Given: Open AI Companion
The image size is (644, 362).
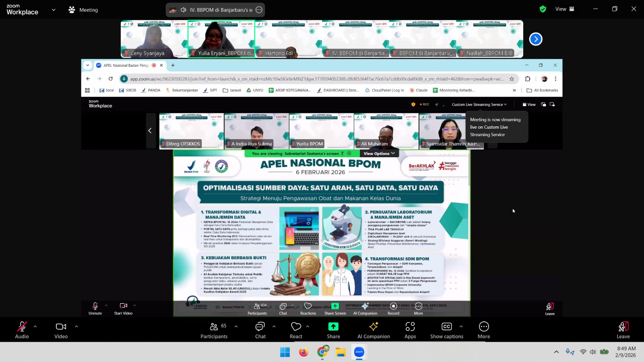Looking at the screenshot, I should point(374,330).
